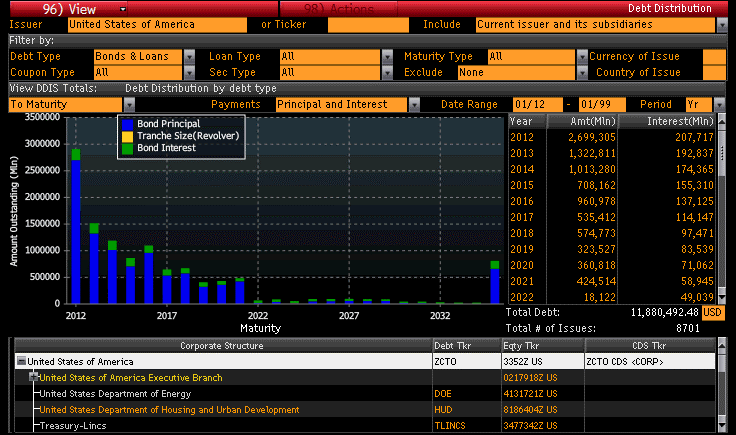This screenshot has width=736, height=435.
Task: Click the yellow Tranche Size(Revolver) legend swatch
Action: [x=127, y=137]
